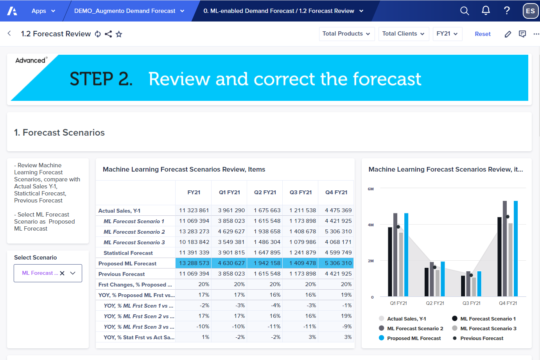The height and width of the screenshot is (360, 540).
Task: Click Actual Sales FY21 cell 11 323 861
Action: [x=194, y=210]
